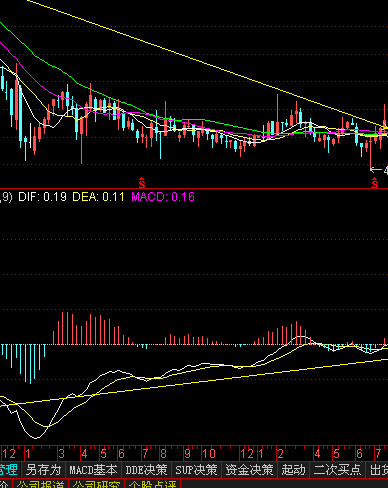
Task: Select month 2 on the time axis
Action: [x=281, y=454]
